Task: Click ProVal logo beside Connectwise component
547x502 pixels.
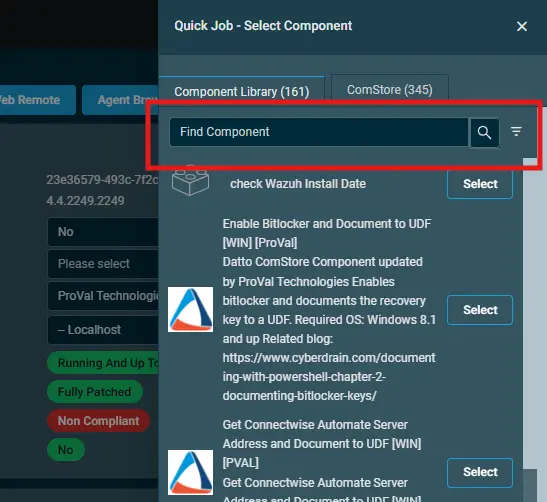Action: pyautogui.click(x=190, y=472)
